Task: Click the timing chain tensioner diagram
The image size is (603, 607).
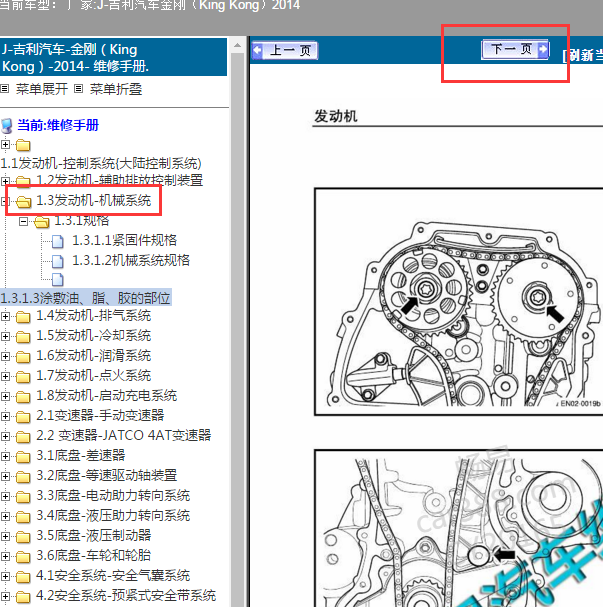Action: coord(459,528)
